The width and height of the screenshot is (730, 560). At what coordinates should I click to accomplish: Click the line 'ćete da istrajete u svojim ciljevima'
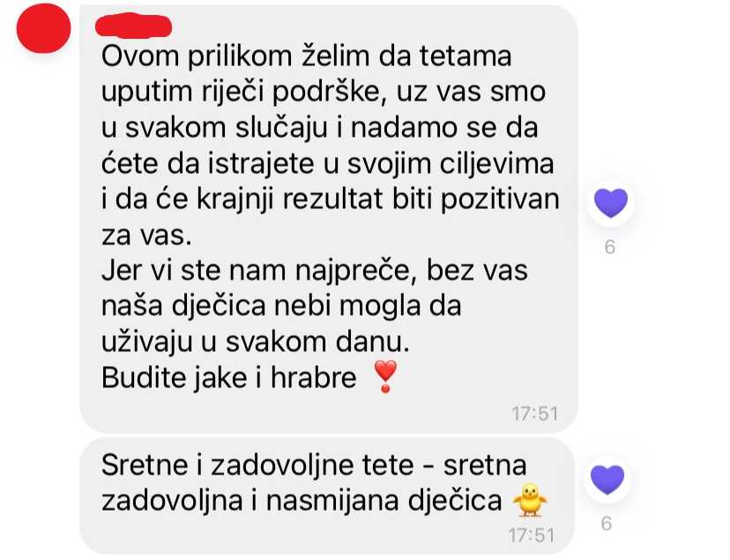[x=328, y=164]
